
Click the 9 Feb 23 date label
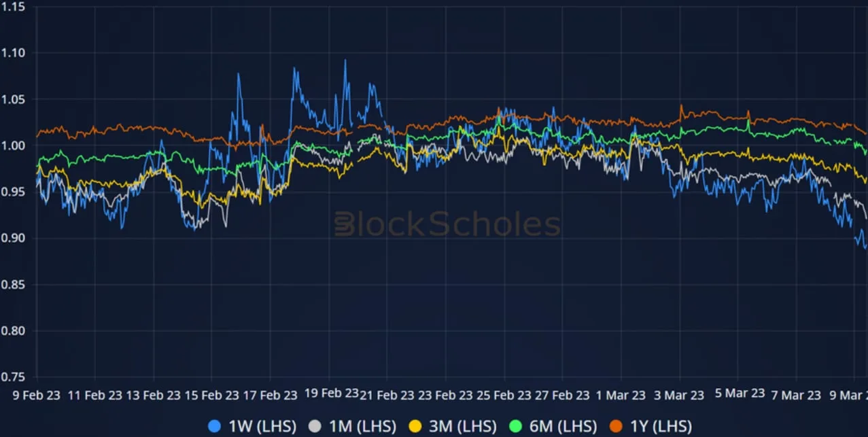pos(35,395)
